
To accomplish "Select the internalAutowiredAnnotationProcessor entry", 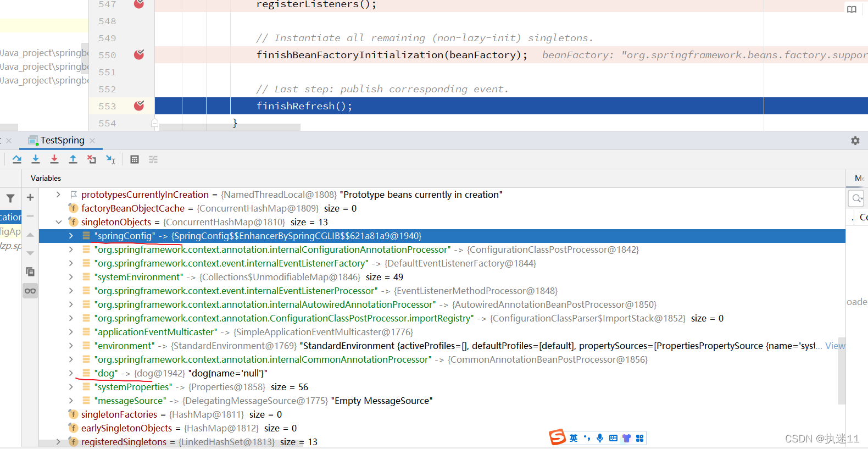I will point(442,304).
